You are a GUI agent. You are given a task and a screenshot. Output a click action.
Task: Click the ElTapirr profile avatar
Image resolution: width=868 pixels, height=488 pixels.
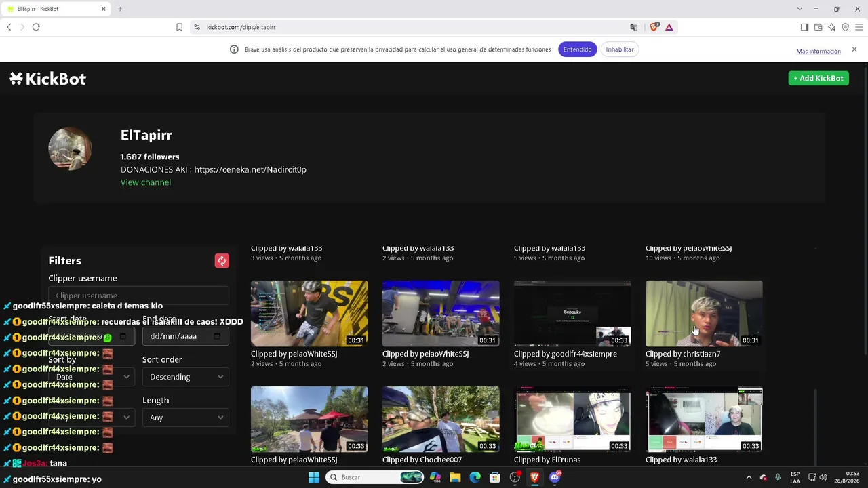[x=70, y=148]
